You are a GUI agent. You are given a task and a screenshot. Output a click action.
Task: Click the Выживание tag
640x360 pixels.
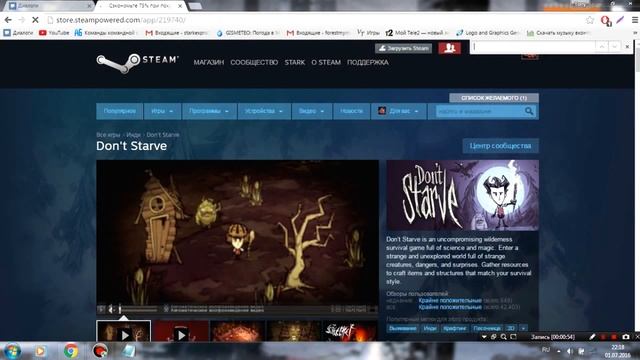(402, 328)
